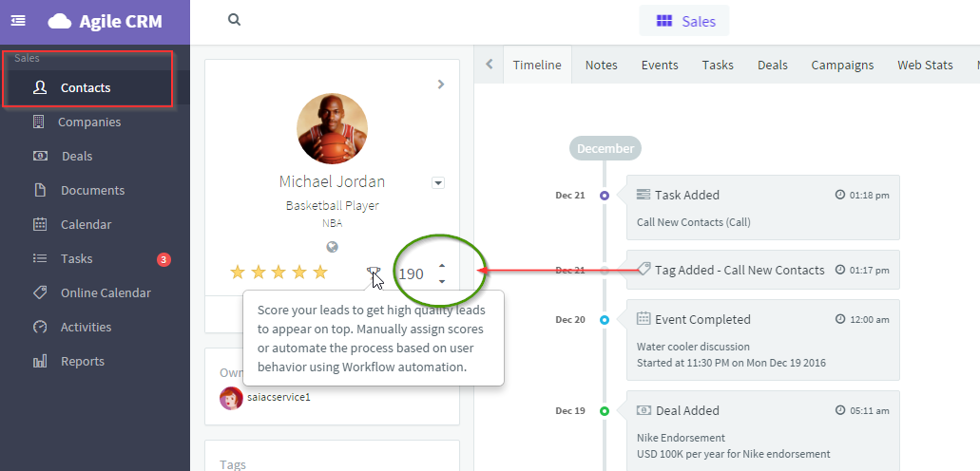Increase lead score with up arrow

pyautogui.click(x=442, y=266)
